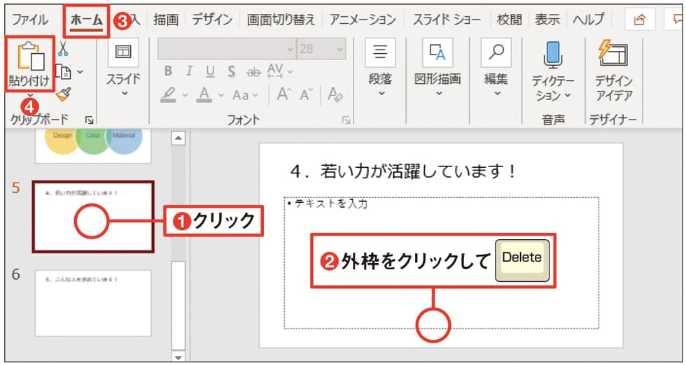Click the slide title 若い力が活躍しています
The height and width of the screenshot is (365, 686).
tap(402, 172)
